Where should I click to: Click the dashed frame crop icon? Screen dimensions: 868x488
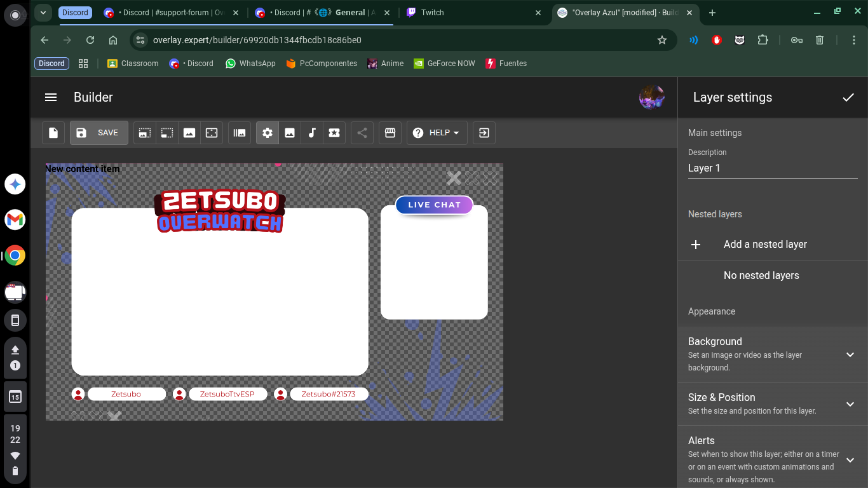(x=167, y=133)
